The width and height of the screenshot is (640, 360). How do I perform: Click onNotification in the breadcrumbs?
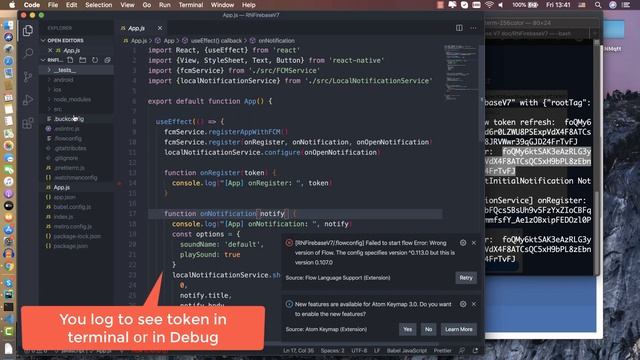tap(276, 41)
